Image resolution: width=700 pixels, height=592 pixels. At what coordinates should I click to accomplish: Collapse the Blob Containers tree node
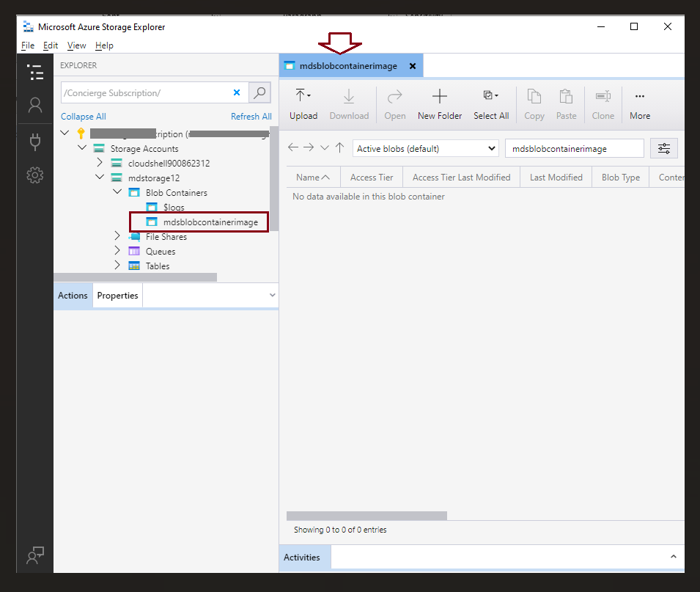tap(117, 192)
